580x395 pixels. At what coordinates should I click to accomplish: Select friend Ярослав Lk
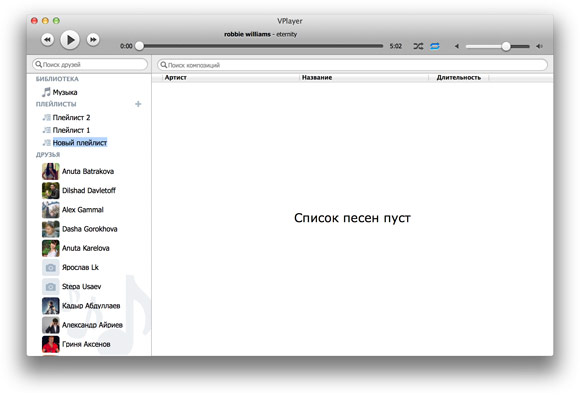click(x=80, y=267)
